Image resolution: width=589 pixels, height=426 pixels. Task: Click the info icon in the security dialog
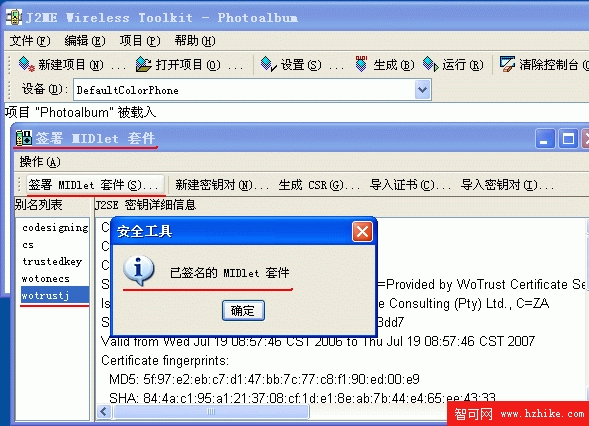(x=139, y=270)
